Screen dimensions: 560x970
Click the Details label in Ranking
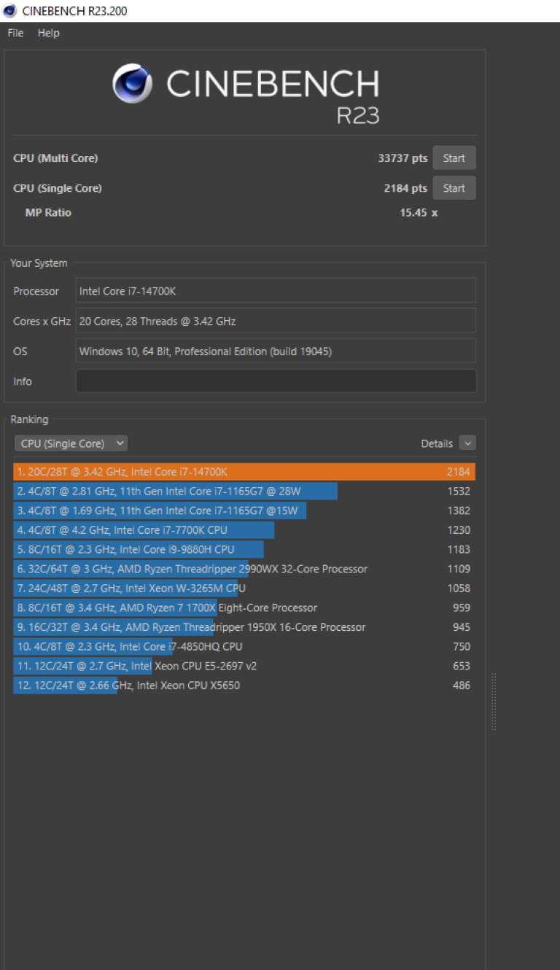pyautogui.click(x=437, y=443)
